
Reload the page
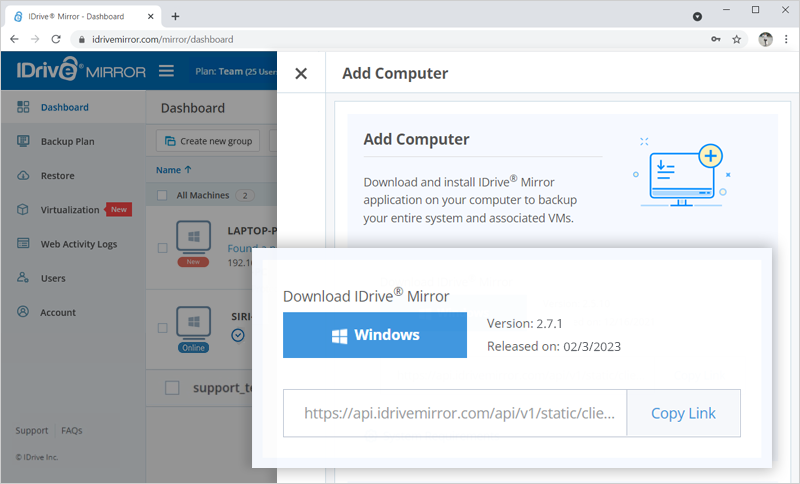click(x=56, y=39)
